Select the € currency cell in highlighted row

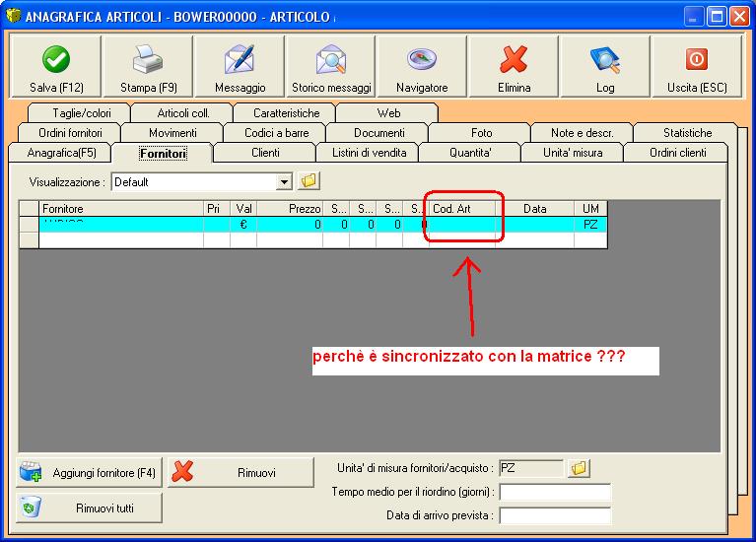(243, 225)
